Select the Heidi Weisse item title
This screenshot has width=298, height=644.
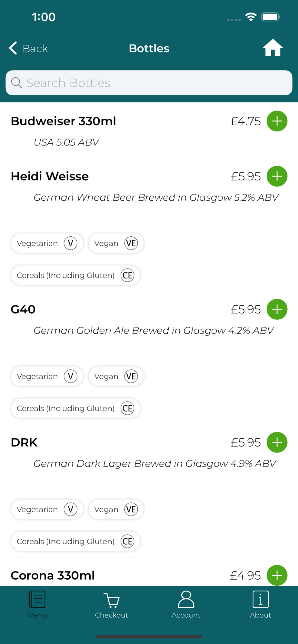click(50, 176)
